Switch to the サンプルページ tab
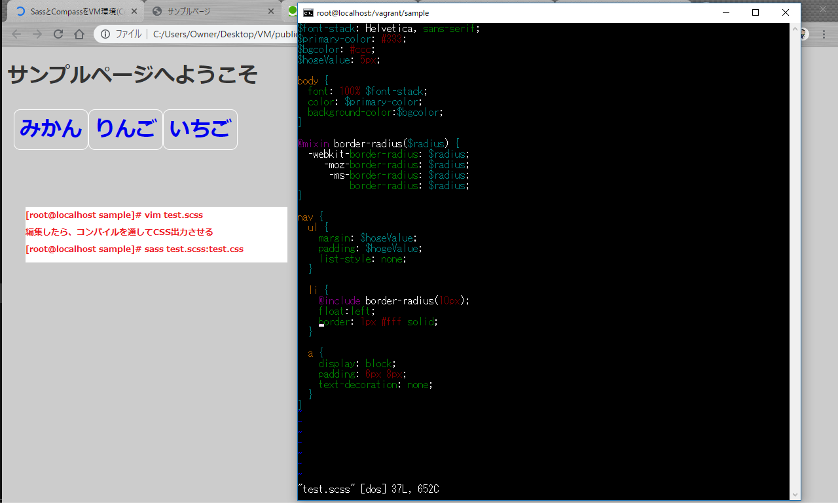 213,11
